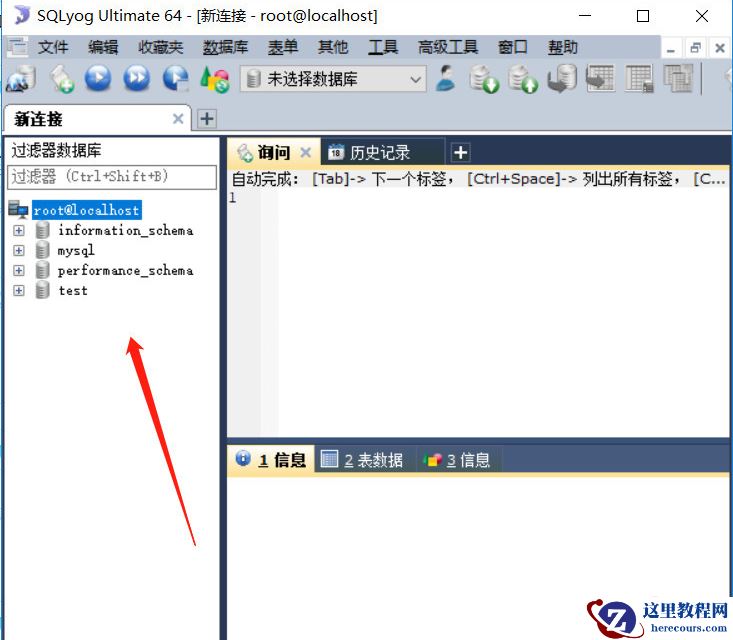Image resolution: width=733 pixels, height=640 pixels.
Task: Click the menu bar document icon
Action: pos(17,47)
